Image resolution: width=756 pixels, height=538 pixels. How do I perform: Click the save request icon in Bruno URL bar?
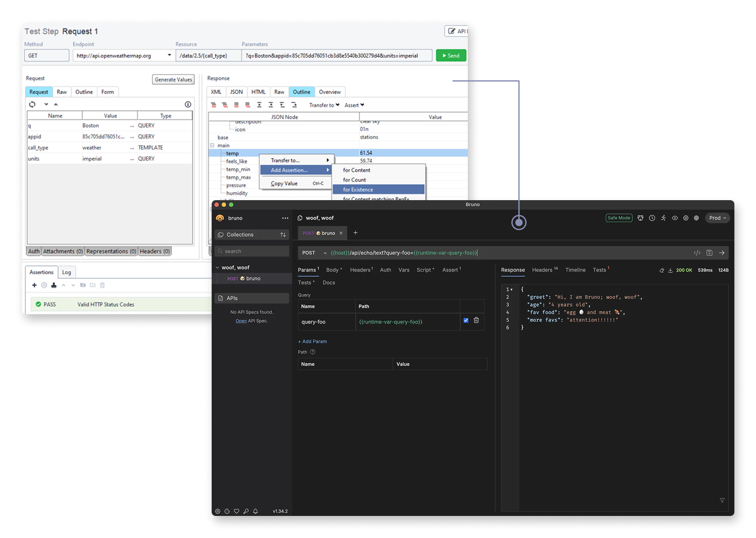[709, 253]
